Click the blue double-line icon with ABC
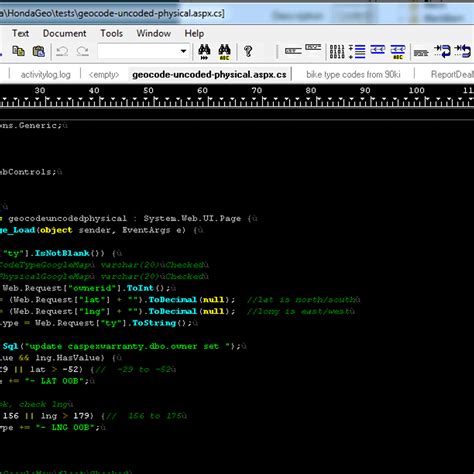The image size is (474, 474). click(398, 52)
